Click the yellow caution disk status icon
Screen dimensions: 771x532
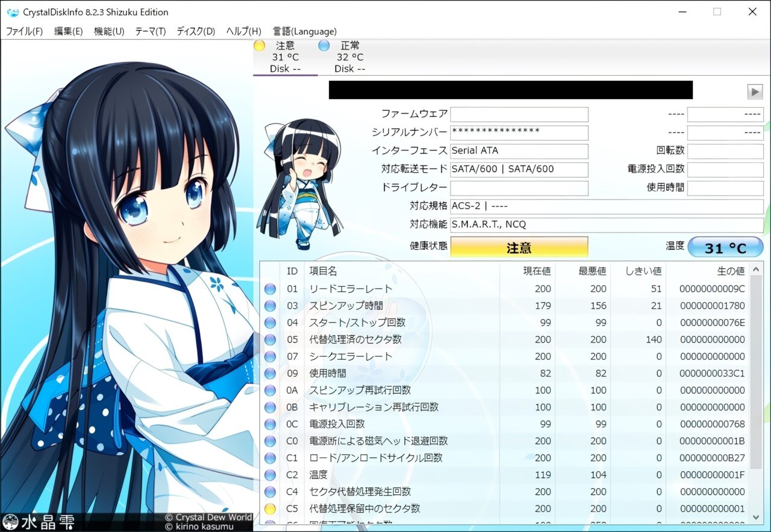pyautogui.click(x=260, y=46)
